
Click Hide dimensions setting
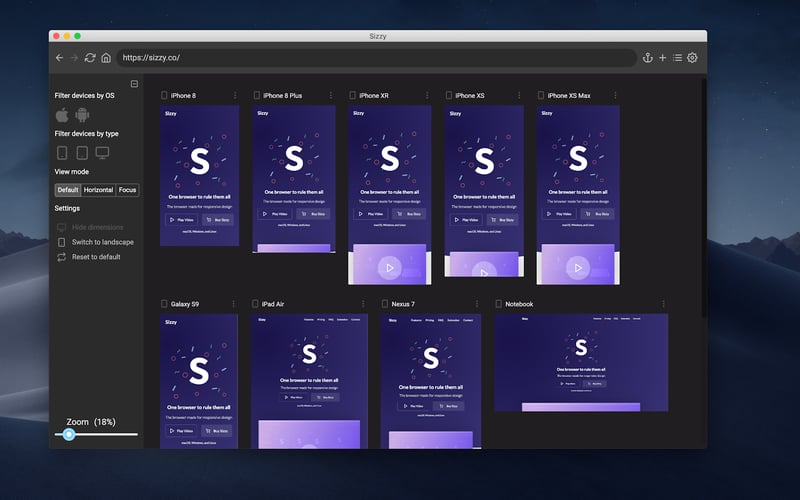[90, 227]
